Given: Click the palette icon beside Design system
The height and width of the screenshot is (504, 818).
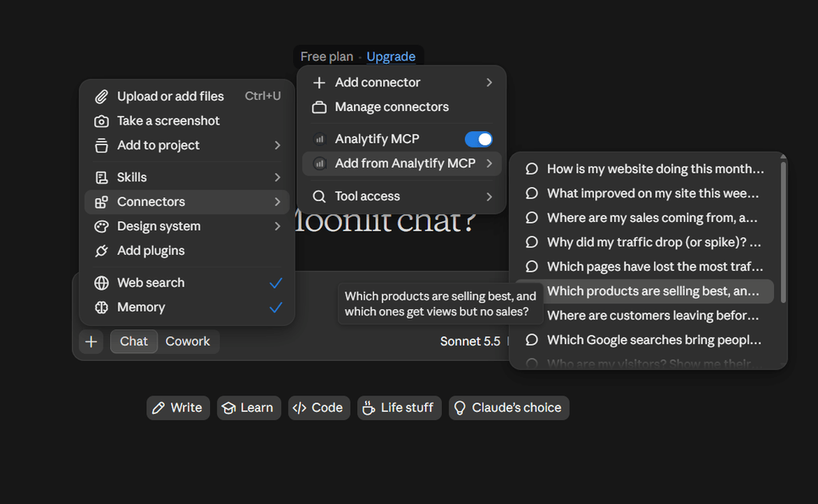Looking at the screenshot, I should point(101,226).
